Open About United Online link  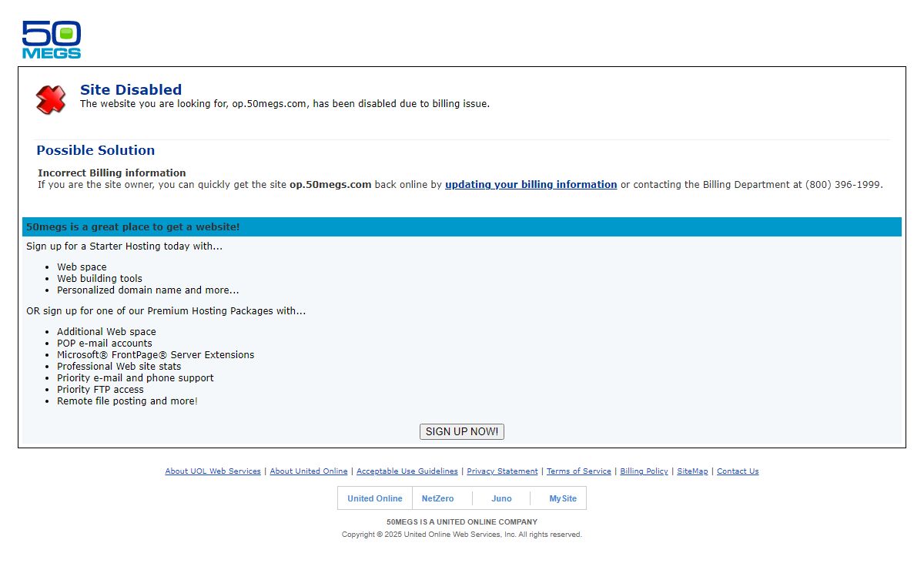[x=309, y=471]
